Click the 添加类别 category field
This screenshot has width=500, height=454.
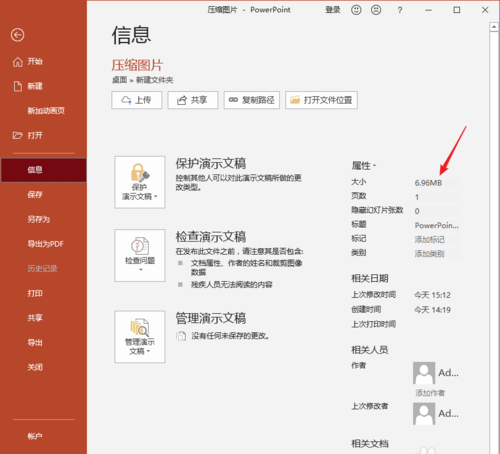(x=437, y=254)
